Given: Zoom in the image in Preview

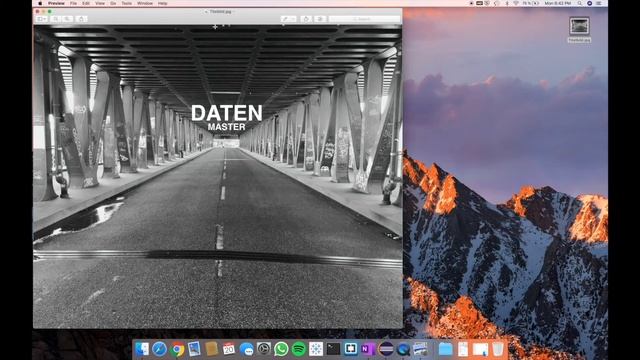Looking at the screenshot, I should click(67, 19).
